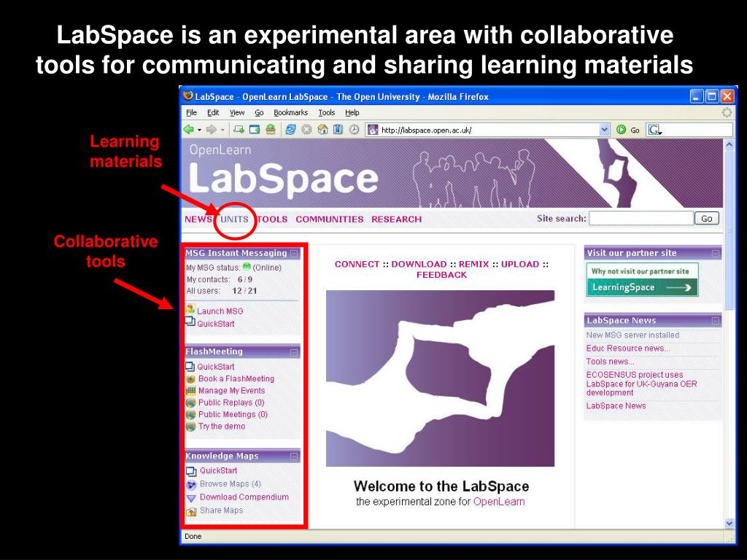Click the Educ Resource news link
Screen dimensions: 747x560
coord(628,348)
